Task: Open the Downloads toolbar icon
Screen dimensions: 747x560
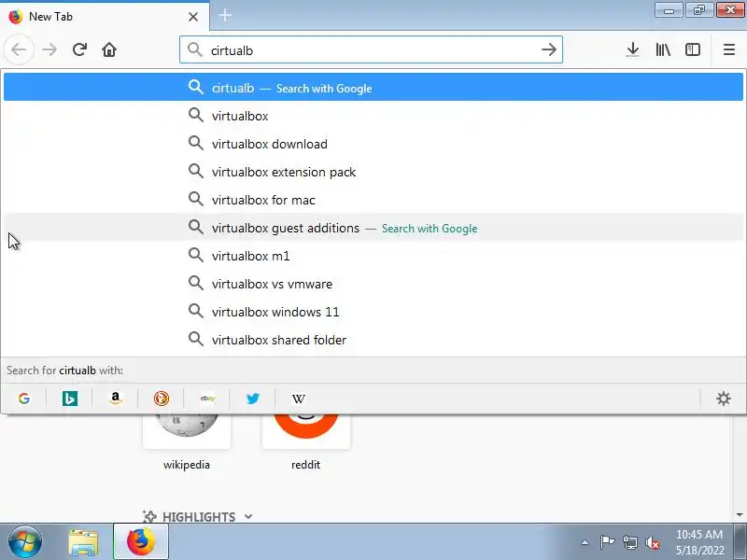Action: tap(633, 49)
